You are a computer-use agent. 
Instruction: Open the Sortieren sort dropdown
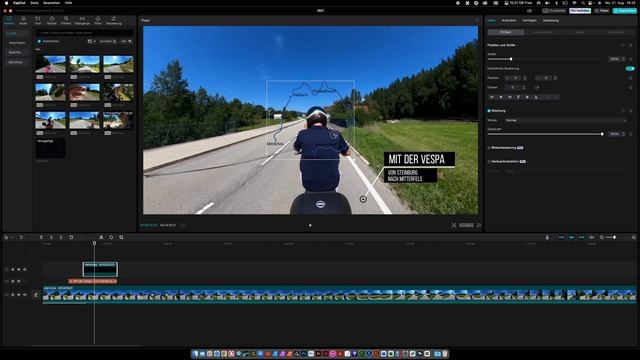coord(108,41)
